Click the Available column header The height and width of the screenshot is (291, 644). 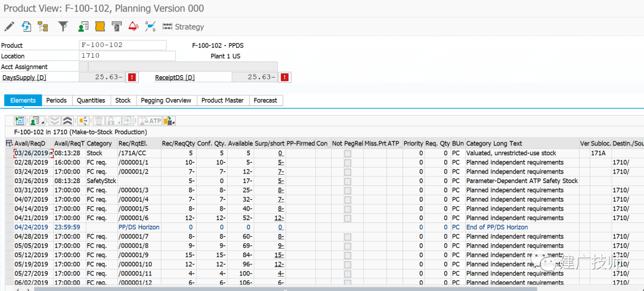pyautogui.click(x=240, y=143)
